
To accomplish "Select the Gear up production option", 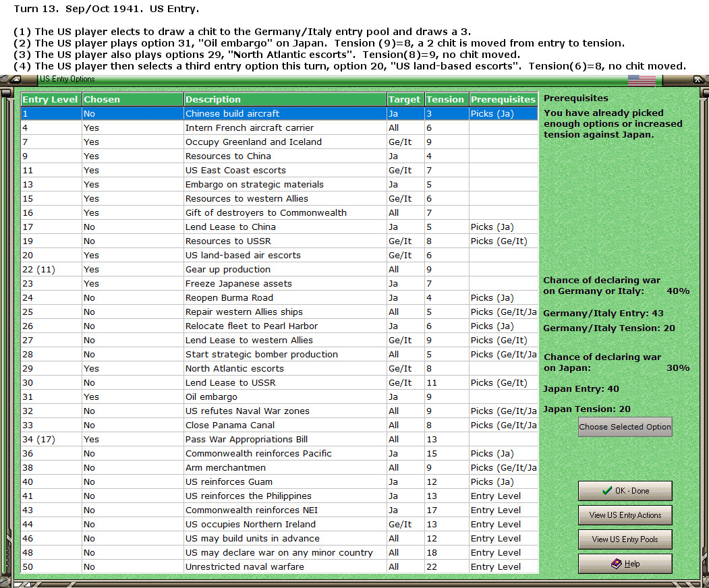I will tap(279, 269).
